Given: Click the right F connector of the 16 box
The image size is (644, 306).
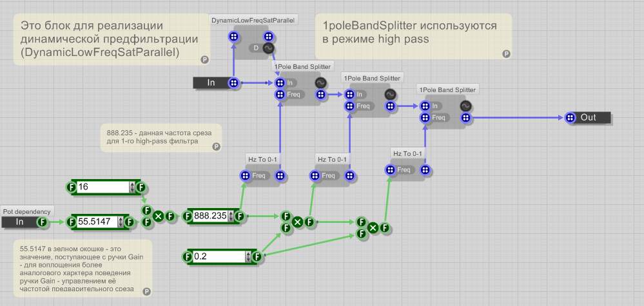Looking at the screenshot, I should tap(141, 187).
